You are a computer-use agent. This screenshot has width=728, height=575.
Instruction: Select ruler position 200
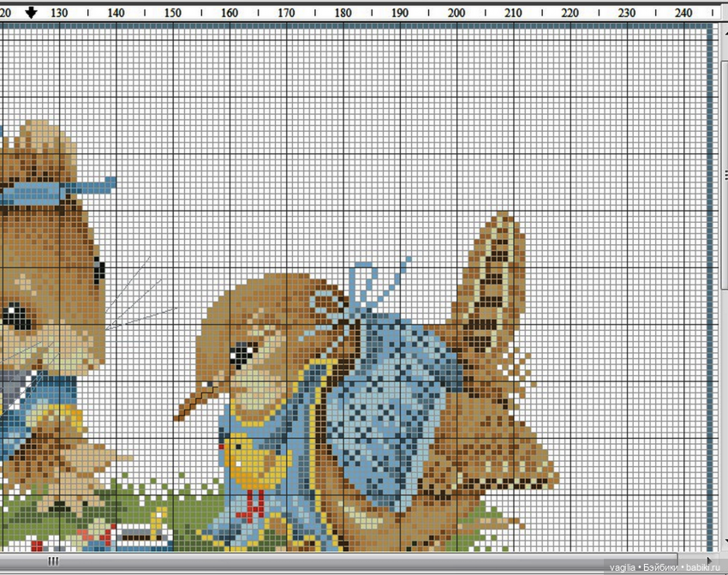tap(456, 13)
